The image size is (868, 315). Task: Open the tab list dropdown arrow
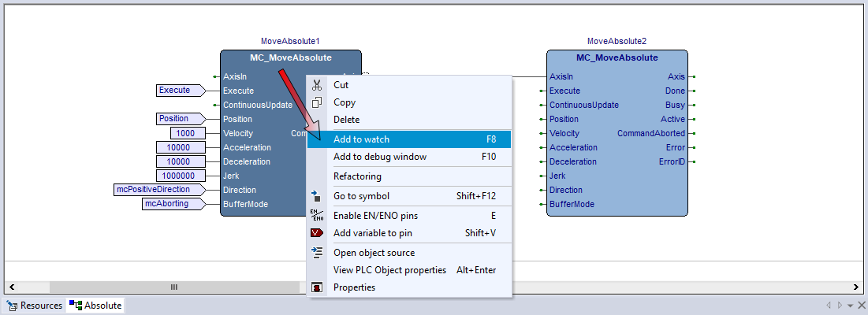tap(851, 306)
